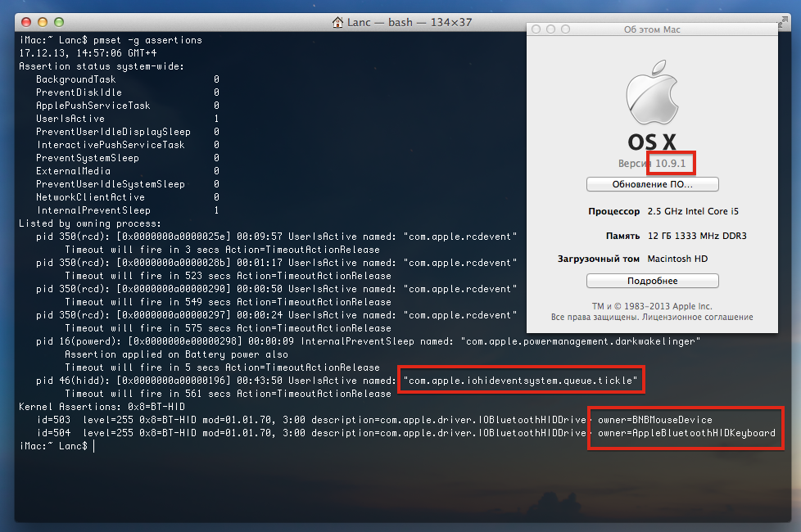Click Assertion applied on Battery power also
The height and width of the screenshot is (532, 801).
point(176,354)
